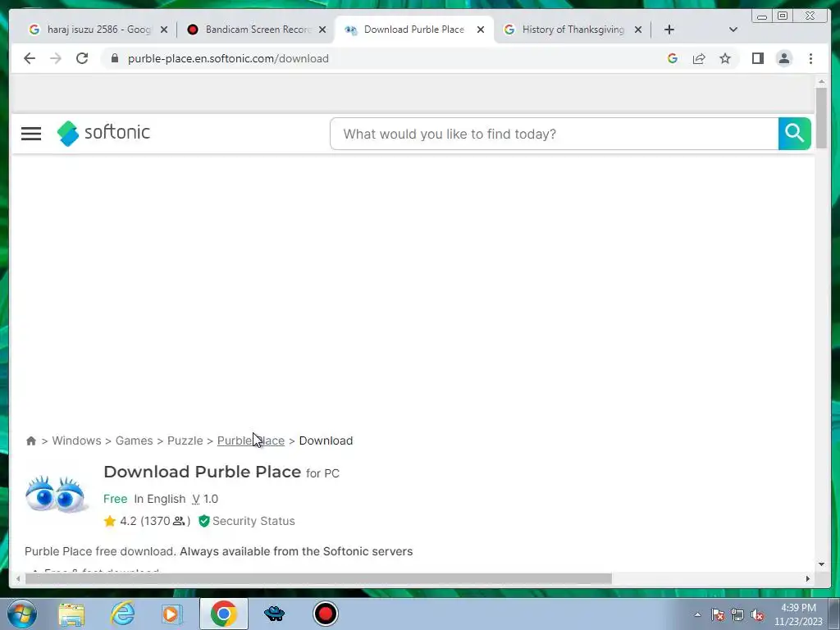The width and height of the screenshot is (840, 630).
Task: Close the History of Thanksgiving tab
Action: (638, 30)
